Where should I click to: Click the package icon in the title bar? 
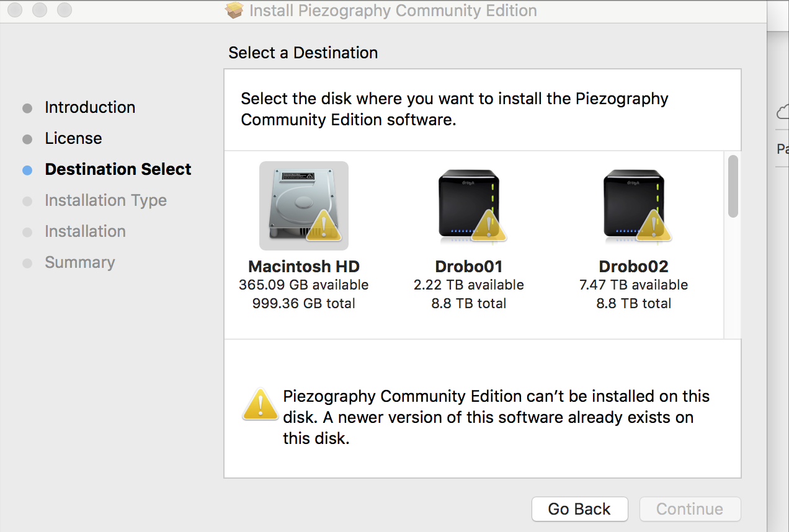[234, 11]
